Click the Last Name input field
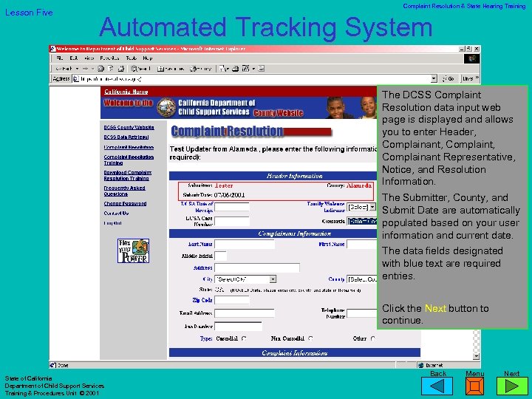532x399 pixels. coord(245,244)
